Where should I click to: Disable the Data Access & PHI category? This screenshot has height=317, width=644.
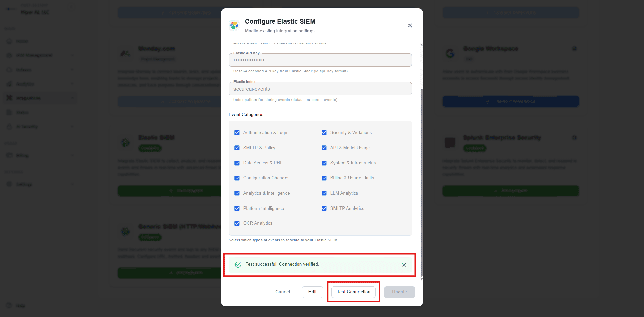coord(237,163)
